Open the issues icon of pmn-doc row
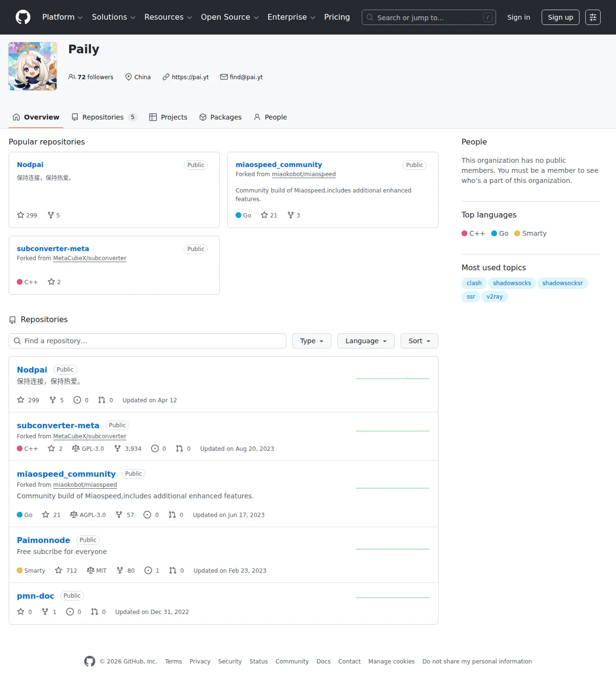Screen dimensions: 616x687 [x=70, y=612]
